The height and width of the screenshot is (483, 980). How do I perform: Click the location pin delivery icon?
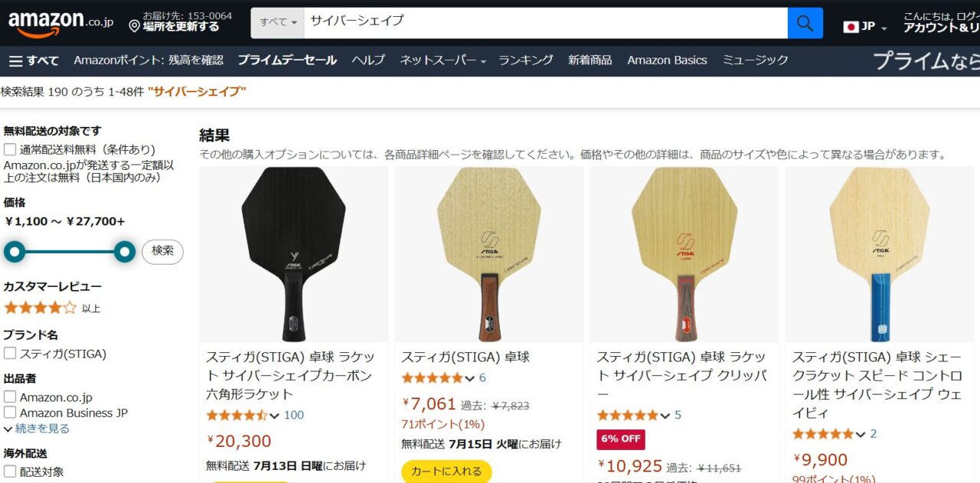click(135, 27)
